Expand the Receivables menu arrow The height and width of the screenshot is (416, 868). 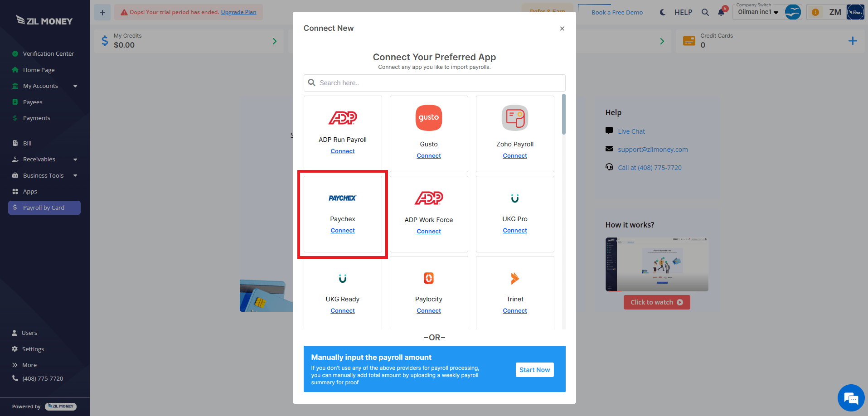75,160
